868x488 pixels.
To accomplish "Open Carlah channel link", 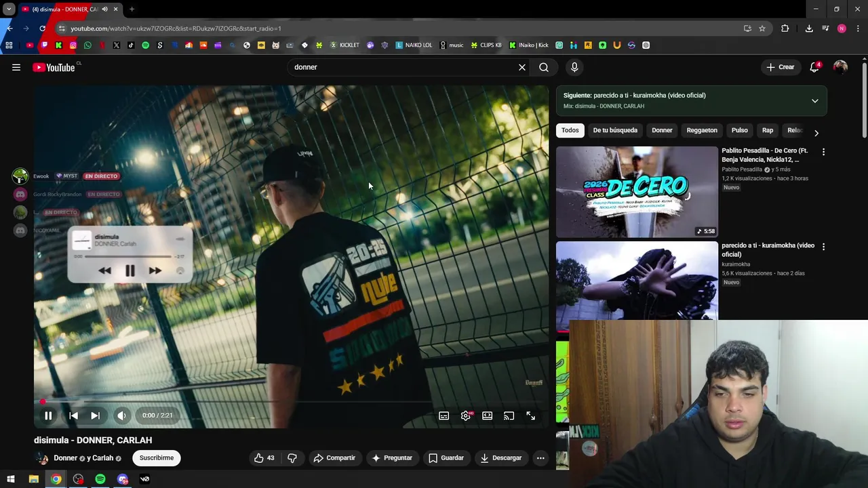I will click(102, 458).
